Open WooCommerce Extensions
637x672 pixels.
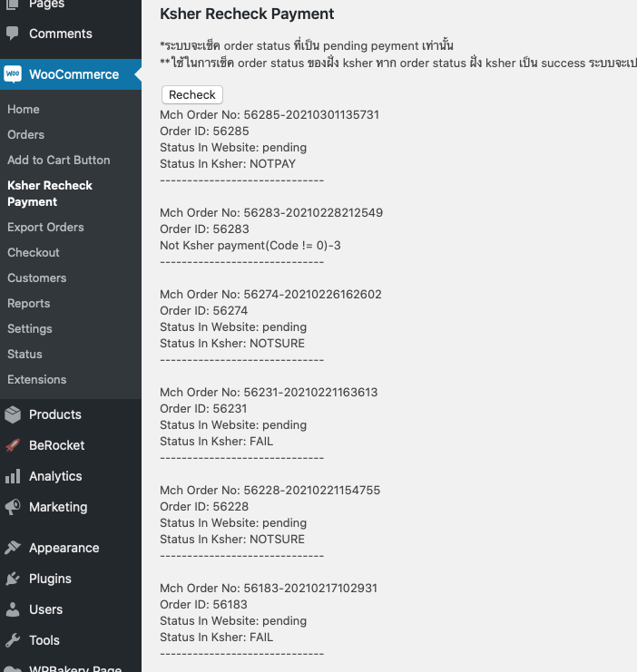[37, 379]
